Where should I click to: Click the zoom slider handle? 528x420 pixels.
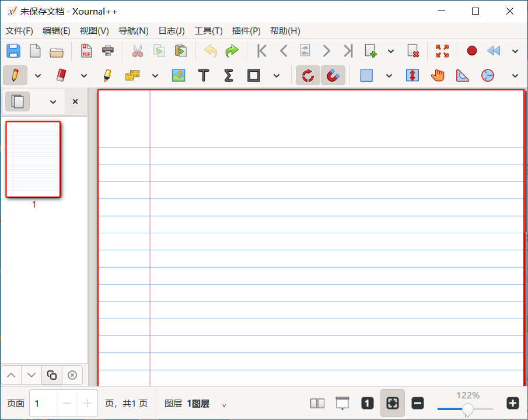point(467,409)
